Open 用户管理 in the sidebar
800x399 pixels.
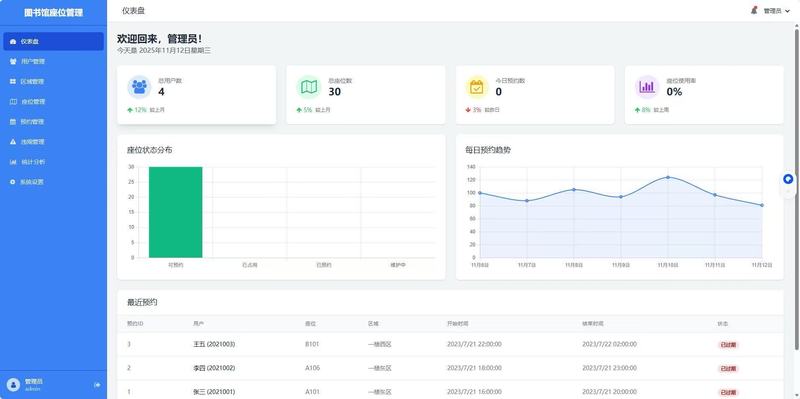point(53,61)
